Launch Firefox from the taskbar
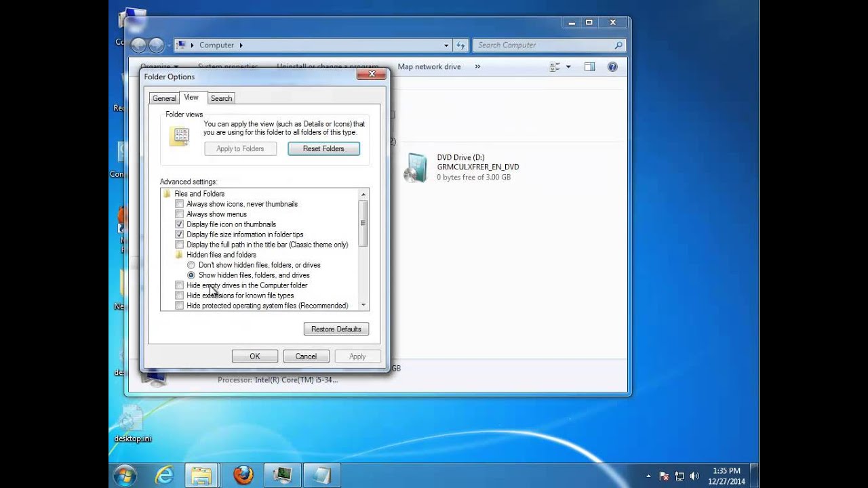 243,476
